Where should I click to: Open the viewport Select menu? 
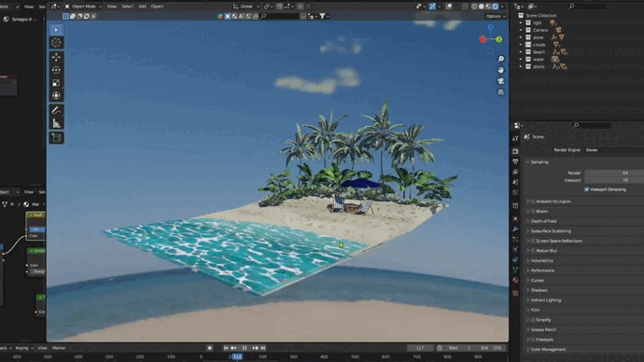[x=127, y=7]
